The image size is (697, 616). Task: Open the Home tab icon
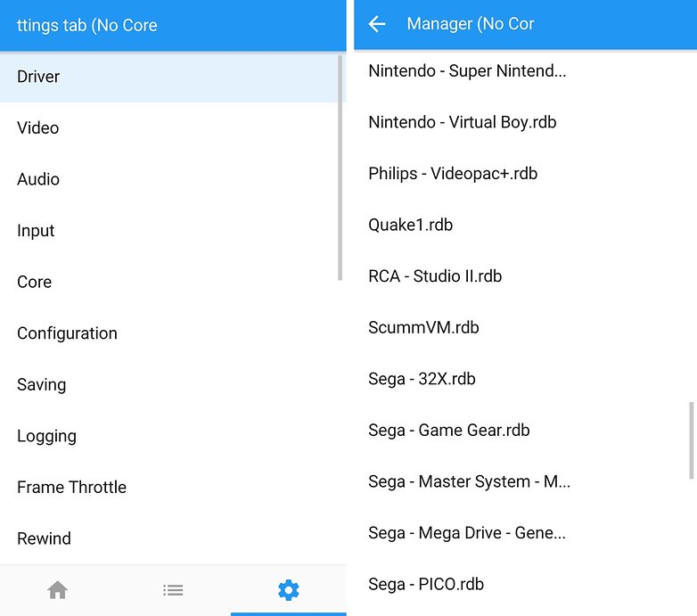coord(57,590)
